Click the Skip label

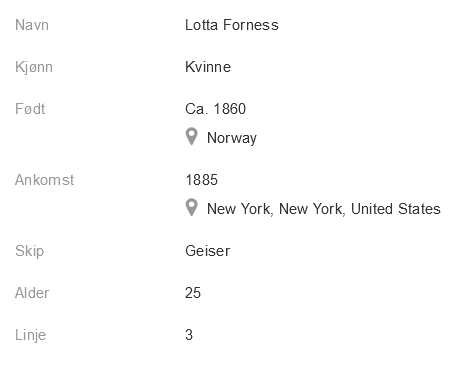click(x=29, y=251)
